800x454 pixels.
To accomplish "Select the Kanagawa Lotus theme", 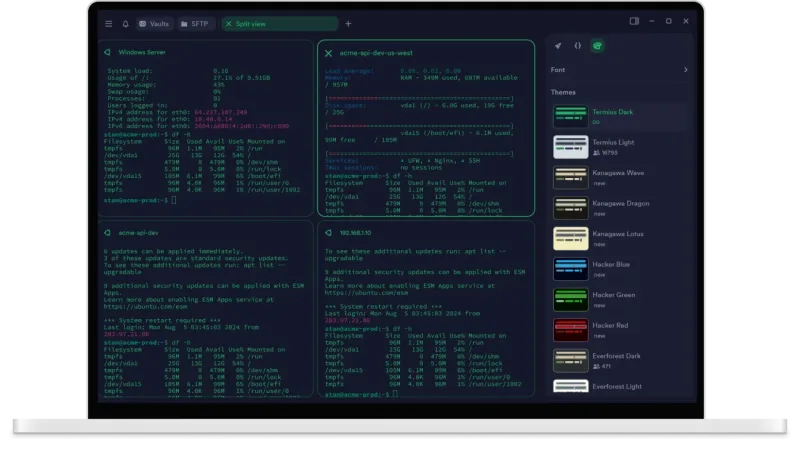I will click(619, 238).
